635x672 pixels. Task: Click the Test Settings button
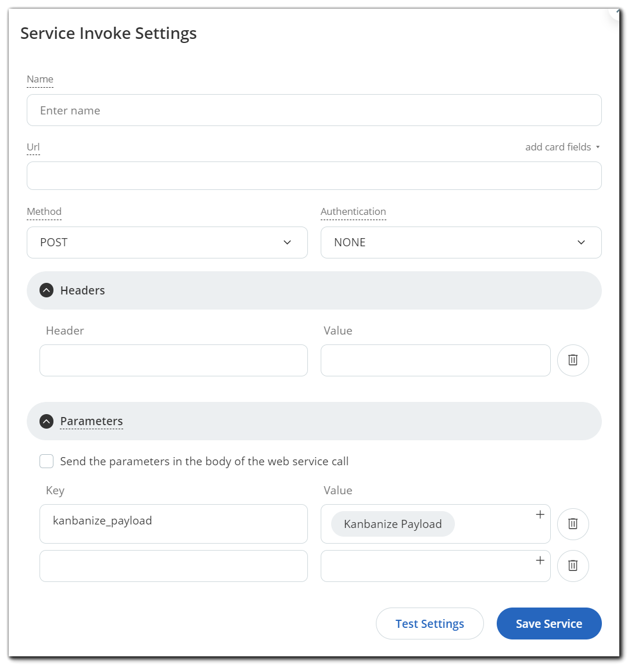(429, 623)
